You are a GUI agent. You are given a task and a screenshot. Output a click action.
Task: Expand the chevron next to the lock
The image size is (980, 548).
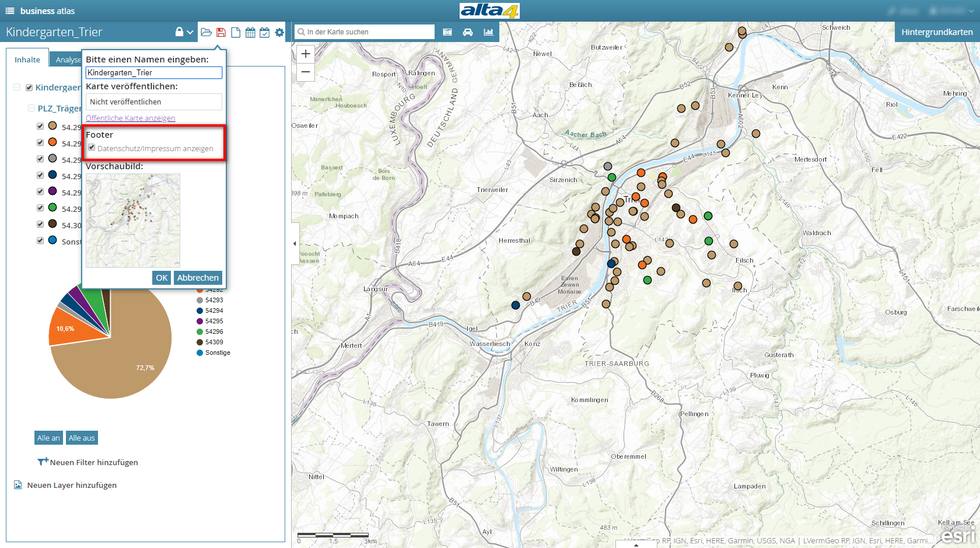coord(190,32)
